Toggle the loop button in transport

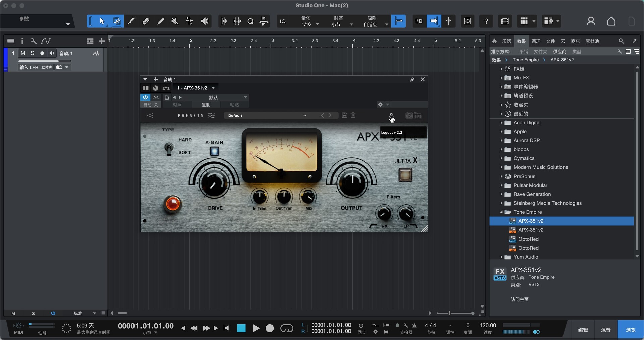(286, 328)
